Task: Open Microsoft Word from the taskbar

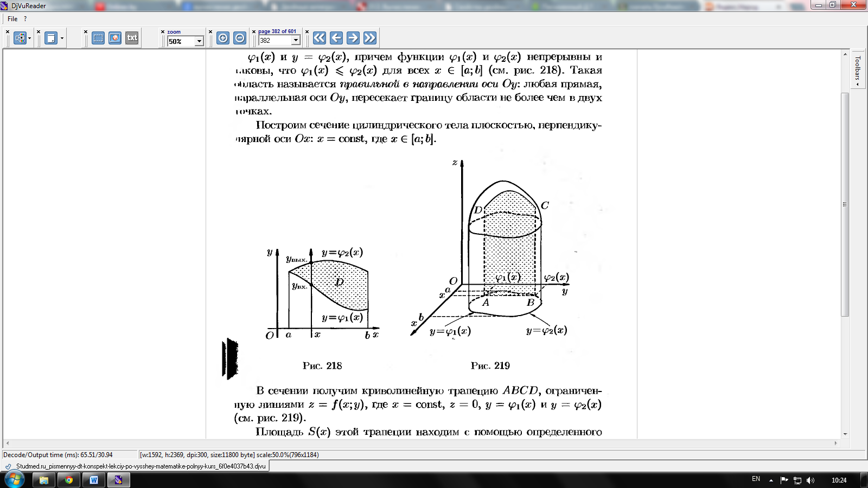Action: (94, 480)
